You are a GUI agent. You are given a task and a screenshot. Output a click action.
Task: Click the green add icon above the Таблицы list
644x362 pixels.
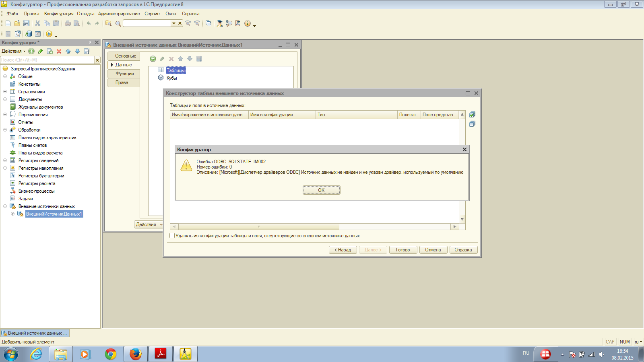coord(153,59)
